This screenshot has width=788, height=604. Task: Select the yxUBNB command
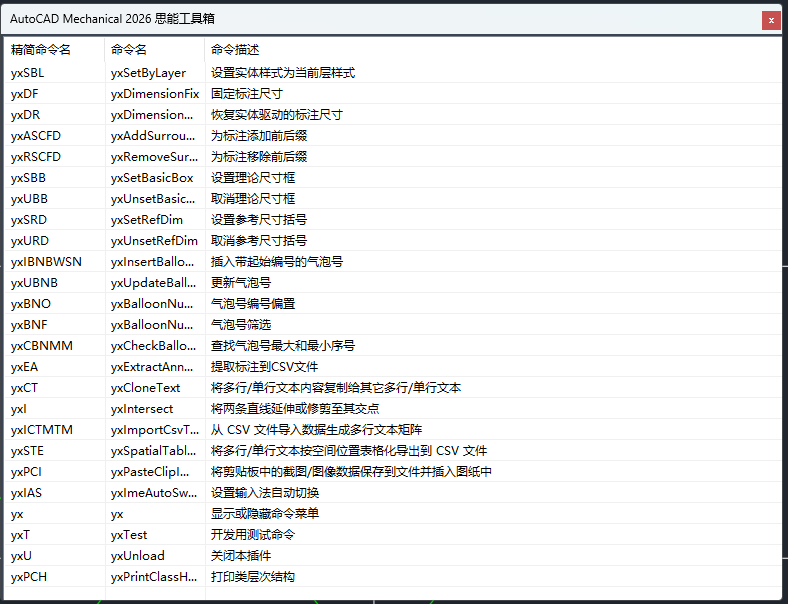point(34,283)
